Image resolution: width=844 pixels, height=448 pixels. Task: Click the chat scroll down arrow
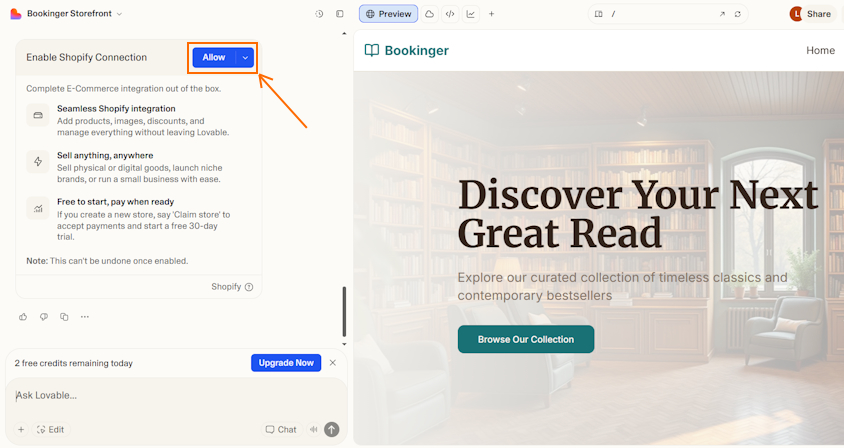(344, 344)
